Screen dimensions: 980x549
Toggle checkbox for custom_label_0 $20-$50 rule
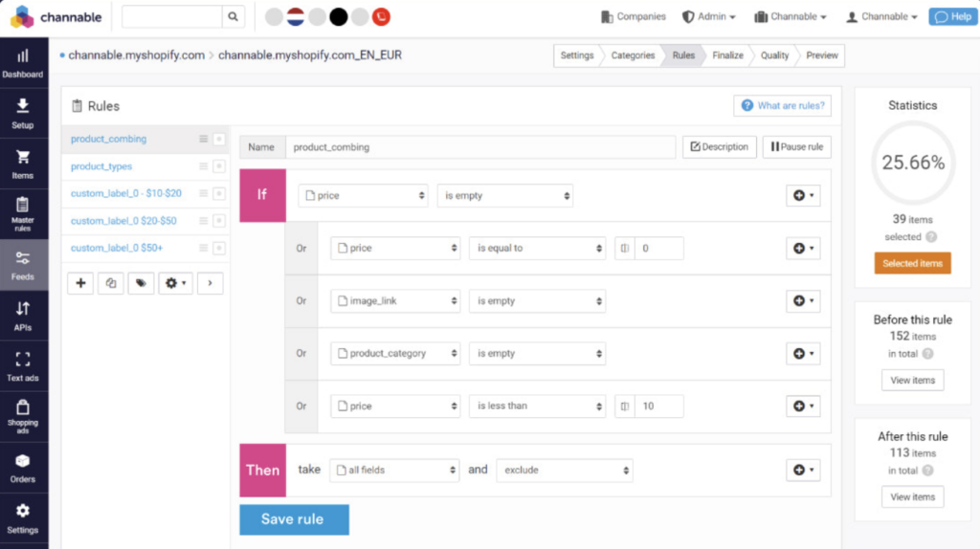click(219, 221)
